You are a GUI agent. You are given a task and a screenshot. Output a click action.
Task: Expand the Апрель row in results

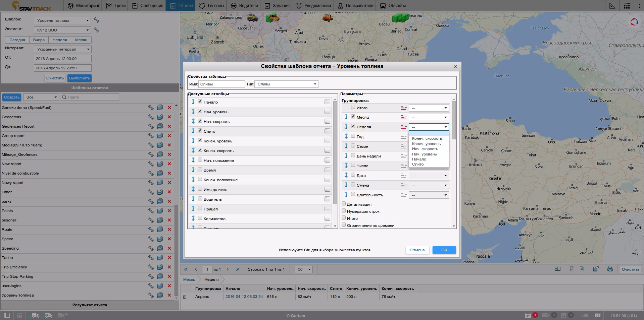pyautogui.click(x=185, y=297)
